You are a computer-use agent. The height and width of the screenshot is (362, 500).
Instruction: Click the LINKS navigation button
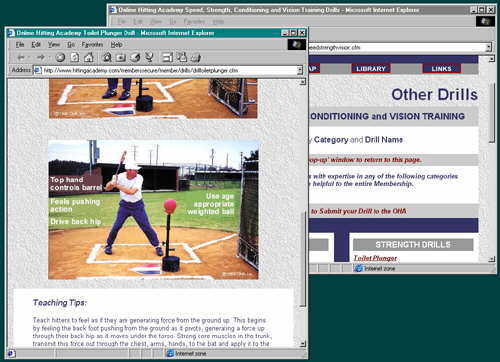tap(441, 69)
